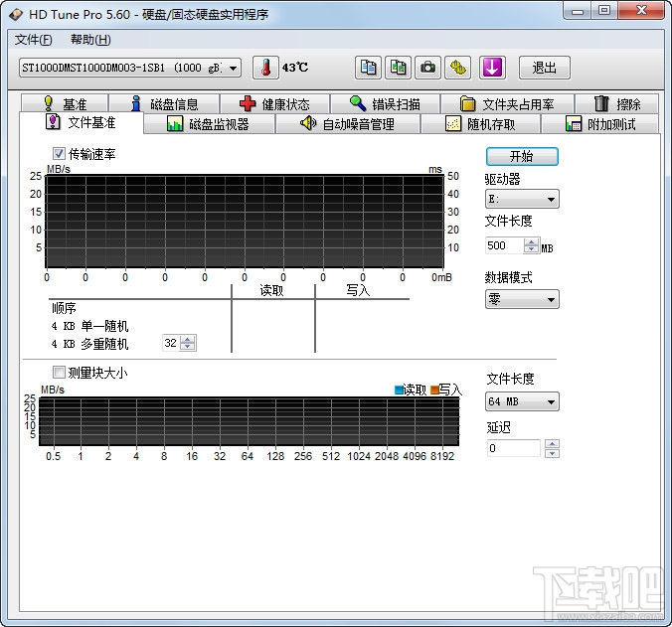Screen dimensions: 672x627
Task: Enable the 测量块大小 checkbox
Action: (59, 373)
